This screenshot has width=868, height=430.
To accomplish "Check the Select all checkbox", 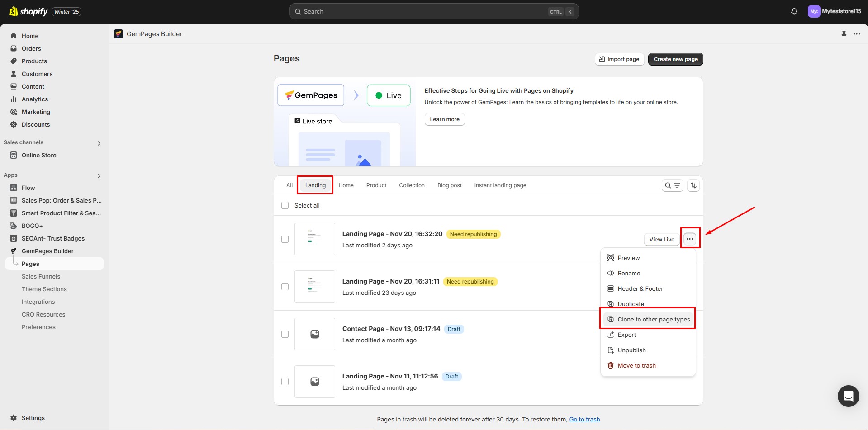I will (285, 205).
